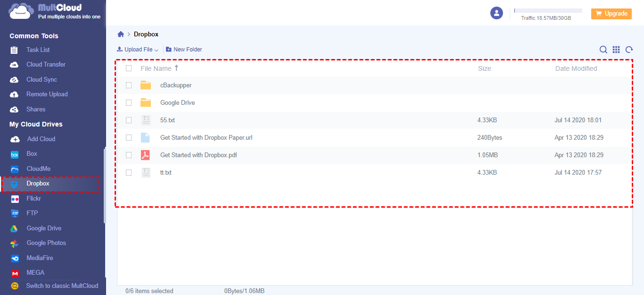This screenshot has height=295, width=644.
Task: Open Task List in sidebar
Action: pos(38,50)
